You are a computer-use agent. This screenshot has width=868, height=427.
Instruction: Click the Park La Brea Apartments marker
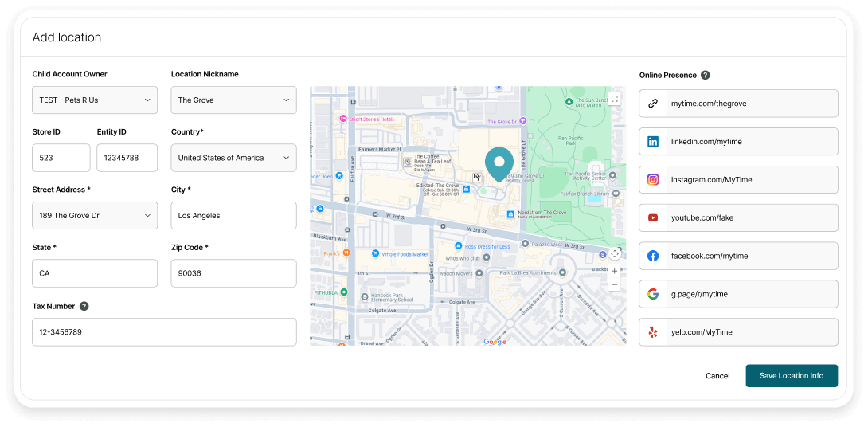pos(562,272)
